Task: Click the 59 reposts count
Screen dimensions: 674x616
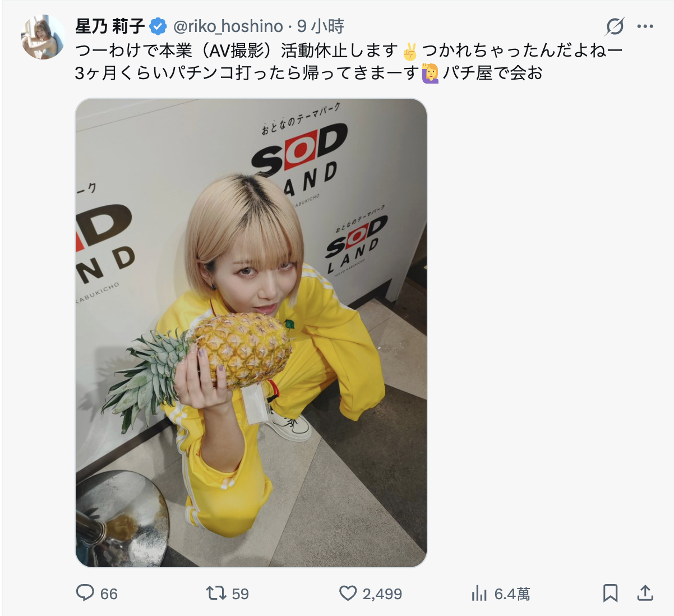Action: tap(240, 594)
